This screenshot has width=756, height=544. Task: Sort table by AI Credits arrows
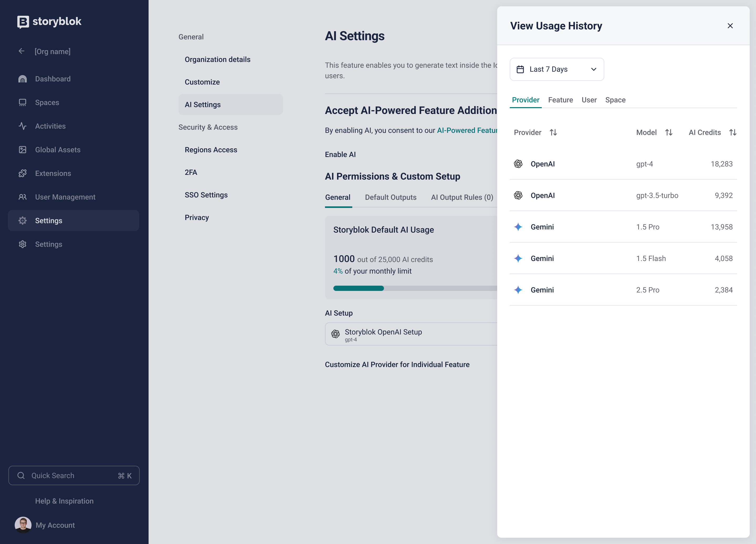[x=733, y=132]
